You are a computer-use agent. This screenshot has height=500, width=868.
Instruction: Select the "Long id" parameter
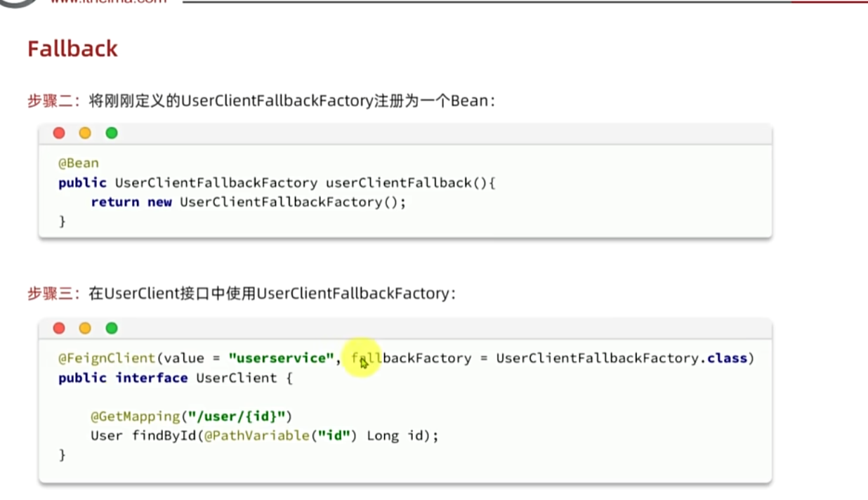396,436
